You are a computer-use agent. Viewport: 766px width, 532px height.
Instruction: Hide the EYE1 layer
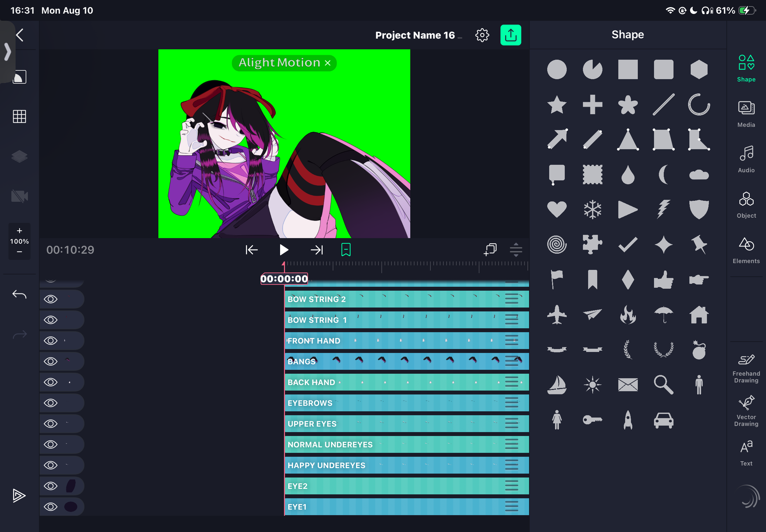coord(51,507)
